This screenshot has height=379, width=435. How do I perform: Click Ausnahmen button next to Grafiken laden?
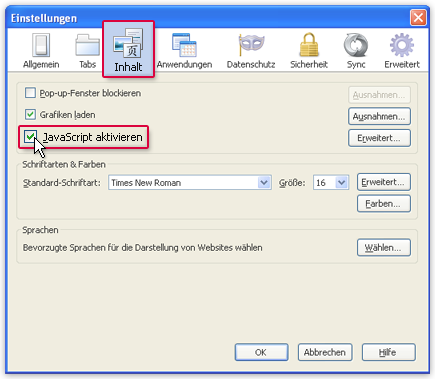379,116
